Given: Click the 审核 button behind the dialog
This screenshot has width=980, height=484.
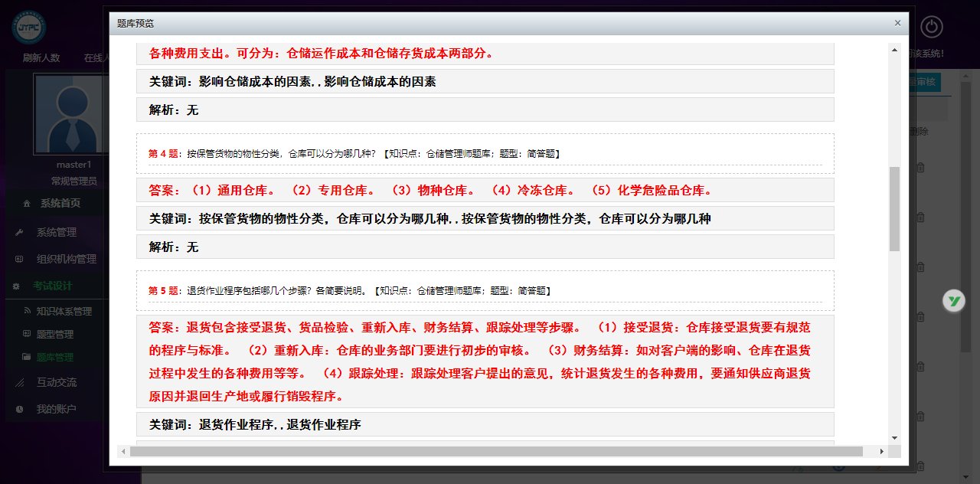Looking at the screenshot, I should (x=925, y=82).
